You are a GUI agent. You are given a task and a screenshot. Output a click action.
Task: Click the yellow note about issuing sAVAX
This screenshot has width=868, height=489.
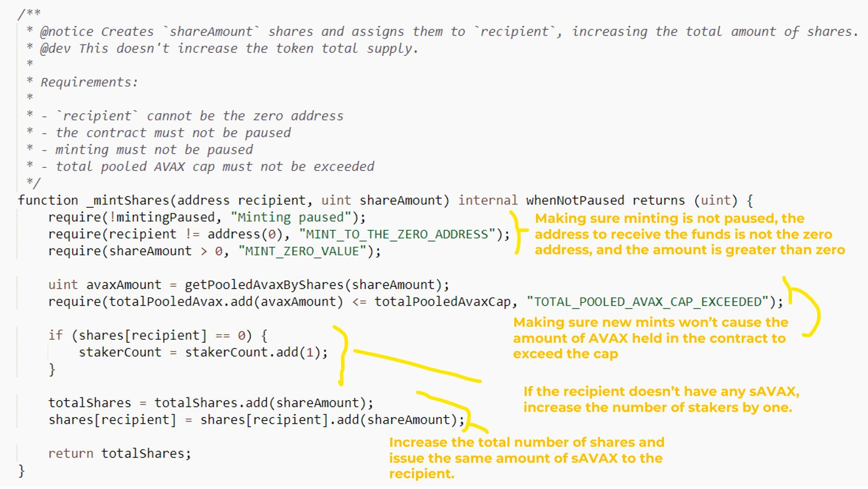click(x=526, y=458)
